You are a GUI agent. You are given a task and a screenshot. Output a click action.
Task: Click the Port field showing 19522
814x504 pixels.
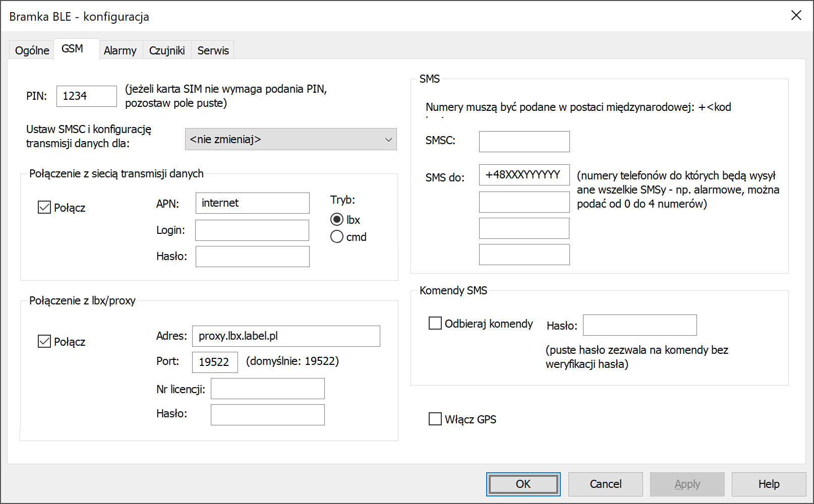(215, 362)
